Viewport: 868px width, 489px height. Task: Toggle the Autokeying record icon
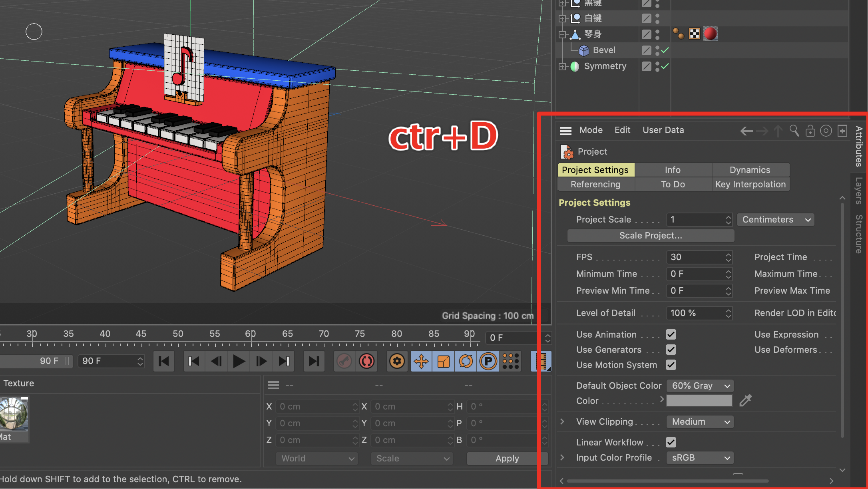[366, 361]
